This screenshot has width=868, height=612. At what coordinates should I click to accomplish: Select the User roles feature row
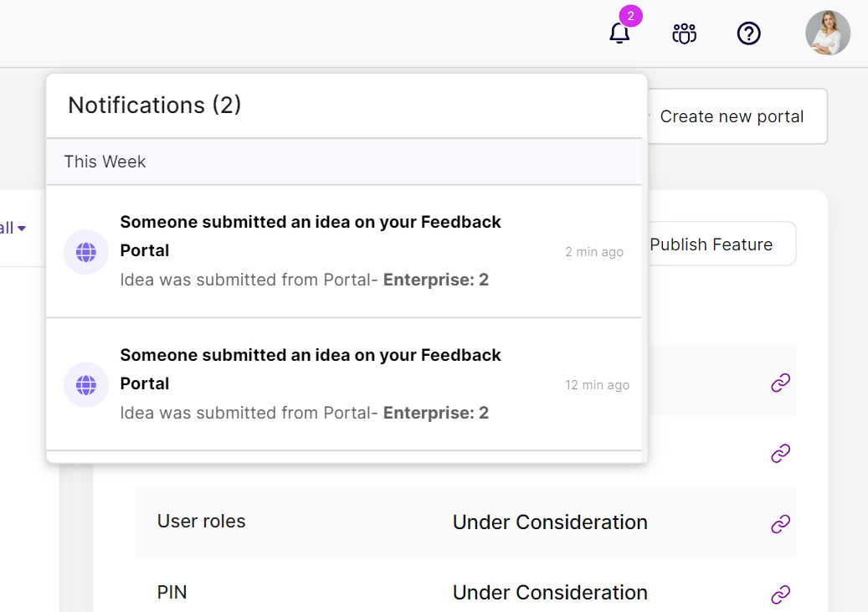(x=202, y=522)
